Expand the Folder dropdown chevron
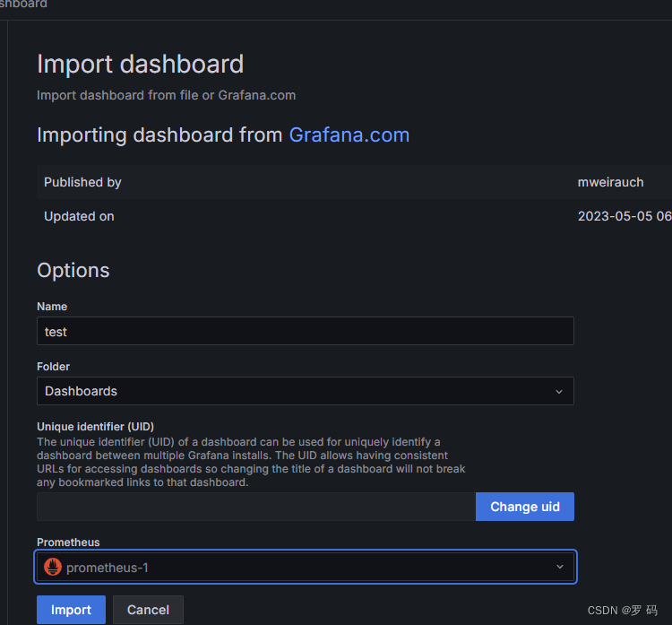Image resolution: width=672 pixels, height=625 pixels. [x=559, y=392]
